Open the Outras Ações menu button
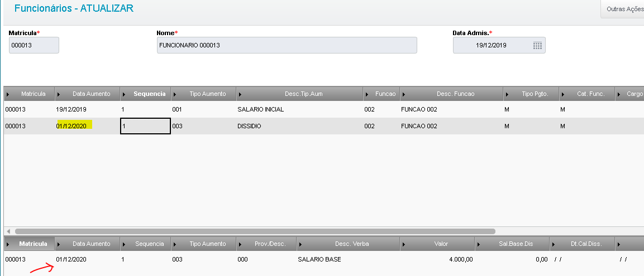The height and width of the screenshot is (276, 644). pyautogui.click(x=624, y=9)
